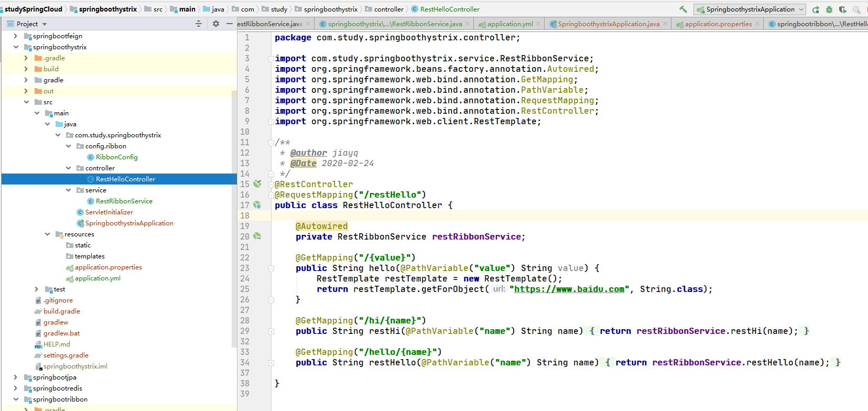Open the Project panel settings gear
This screenshot has width=868, height=411.
[216, 24]
